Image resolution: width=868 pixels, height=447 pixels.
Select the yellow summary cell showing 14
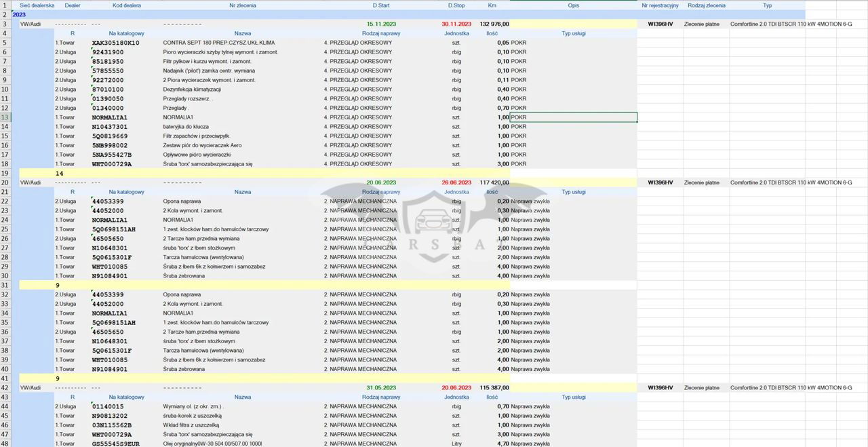click(60, 174)
